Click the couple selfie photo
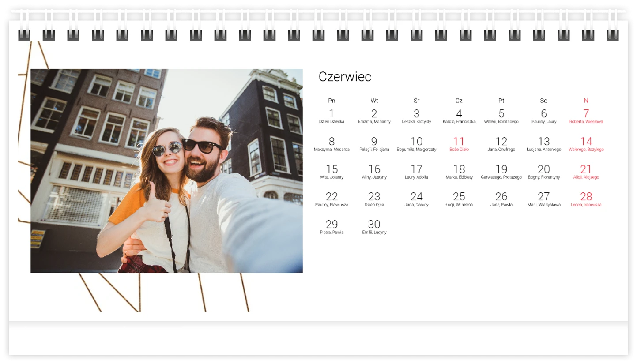This screenshot has height=364, width=637. [166, 171]
